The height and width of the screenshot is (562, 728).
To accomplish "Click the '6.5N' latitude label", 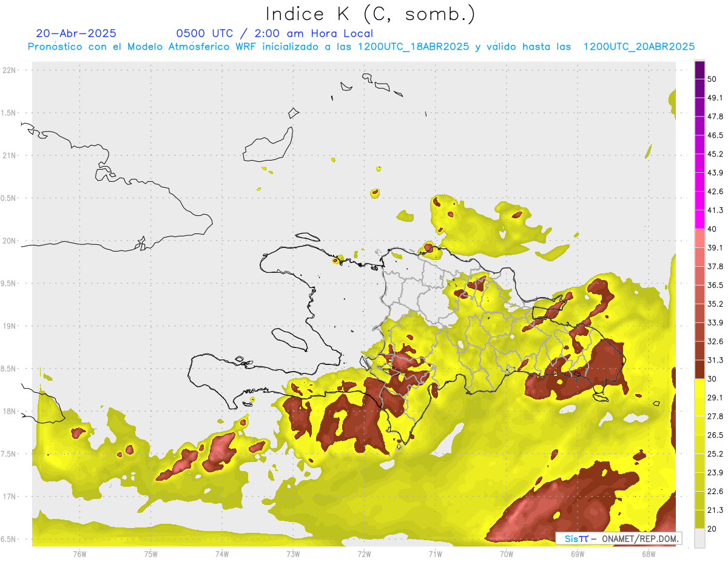I will click(x=9, y=539).
